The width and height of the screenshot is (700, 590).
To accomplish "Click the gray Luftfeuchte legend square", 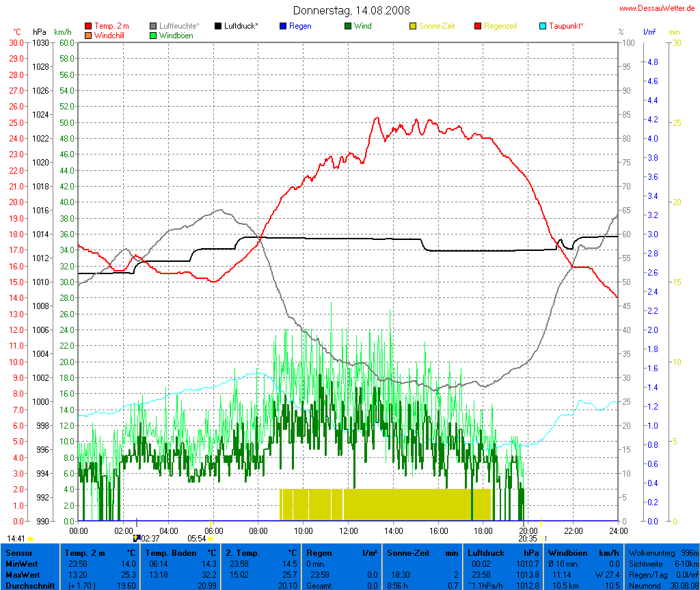I will pos(153,26).
